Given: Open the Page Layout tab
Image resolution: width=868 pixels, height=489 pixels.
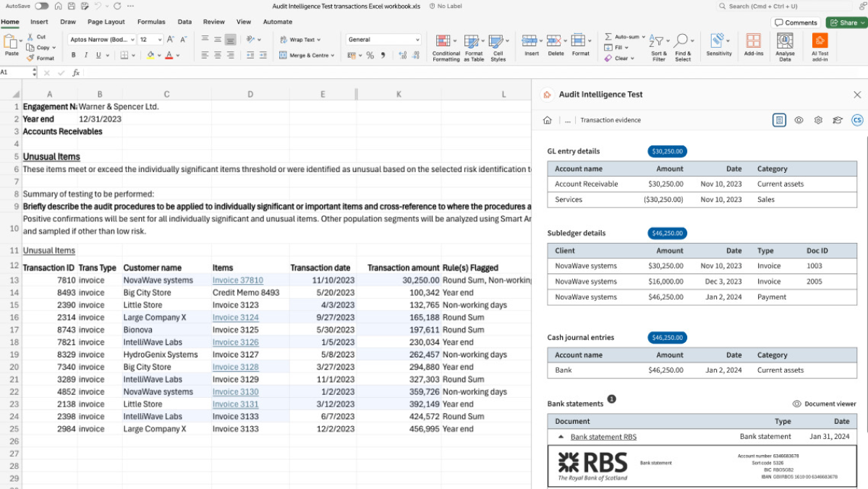Looking at the screenshot, I should click(x=106, y=22).
